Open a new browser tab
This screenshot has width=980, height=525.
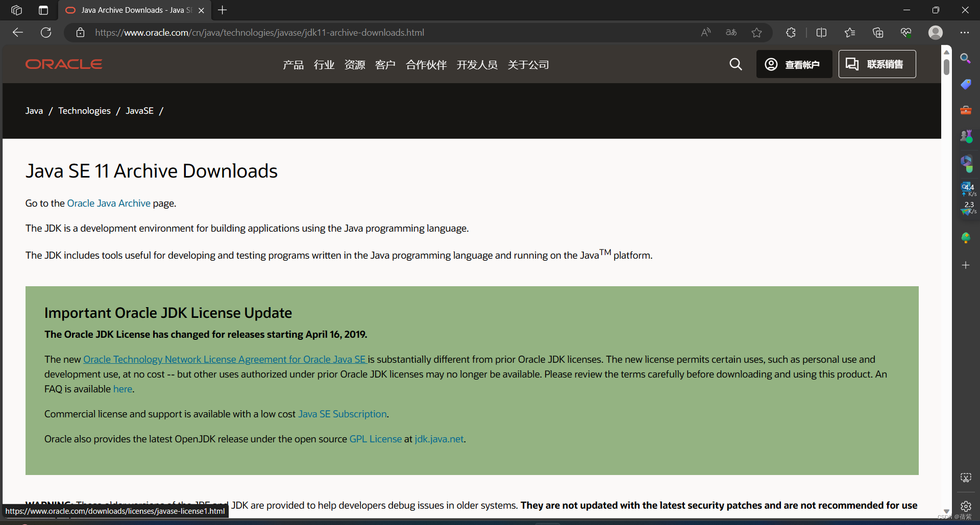point(223,10)
